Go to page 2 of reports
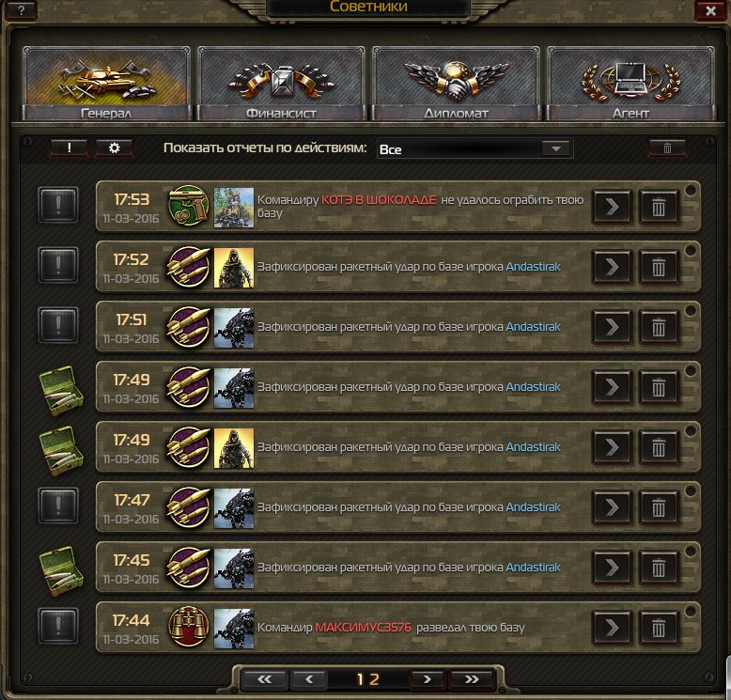Image resolution: width=731 pixels, height=700 pixels. (x=374, y=679)
